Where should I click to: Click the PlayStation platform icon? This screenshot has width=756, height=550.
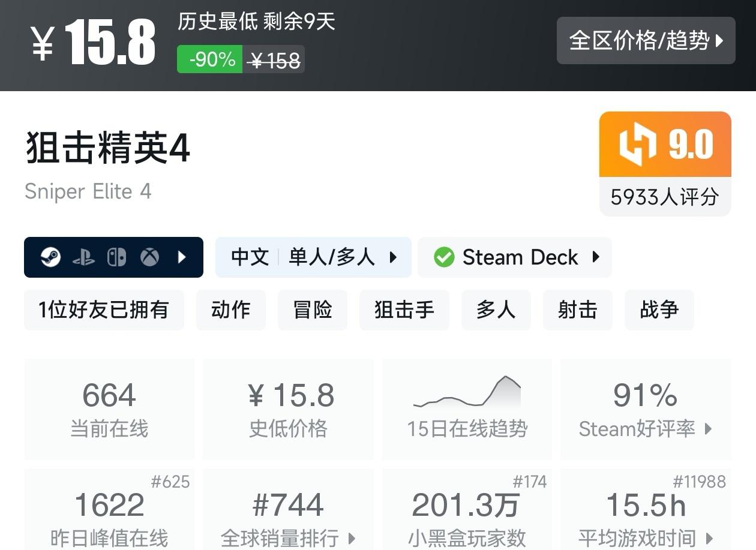point(83,258)
